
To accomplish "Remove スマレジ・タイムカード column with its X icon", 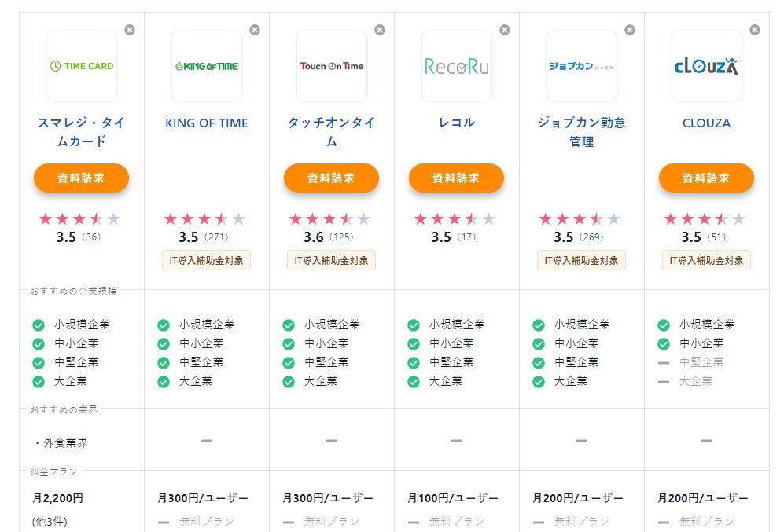I will (x=130, y=30).
